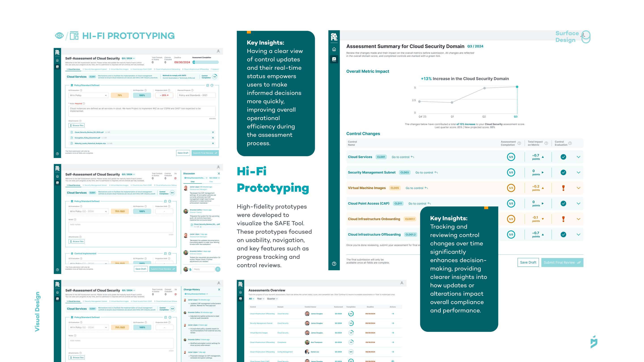Open the Policy/Standard Defined dropdown in Change History panel
Screen dimensions: 644x362
[196, 294]
